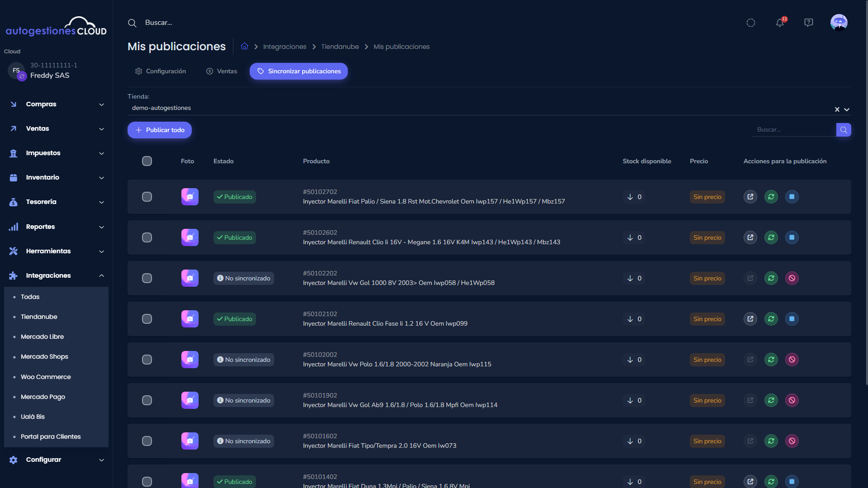Expand the Tesorería sidebar menu
This screenshot has height=488, width=868.
(x=57, y=202)
